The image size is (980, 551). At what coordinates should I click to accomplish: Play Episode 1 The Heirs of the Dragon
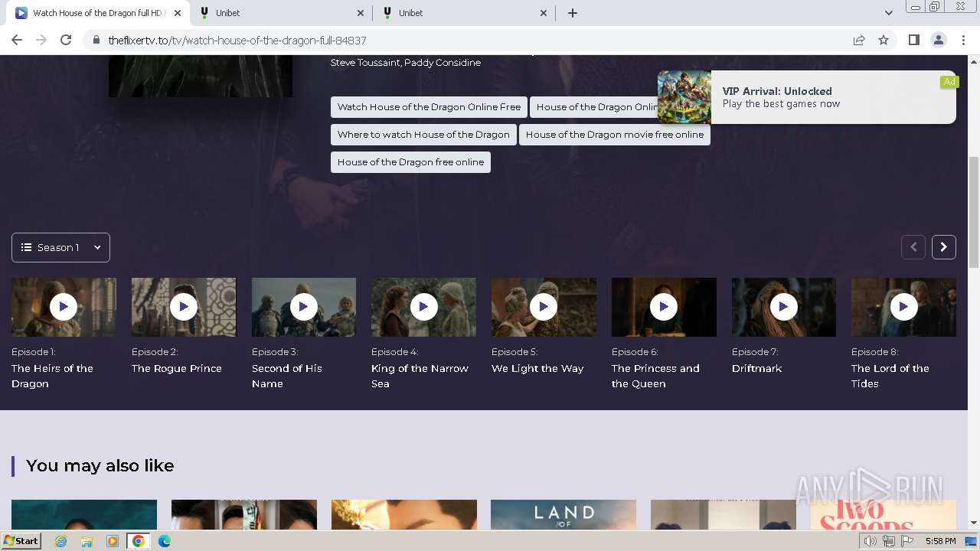pyautogui.click(x=64, y=307)
